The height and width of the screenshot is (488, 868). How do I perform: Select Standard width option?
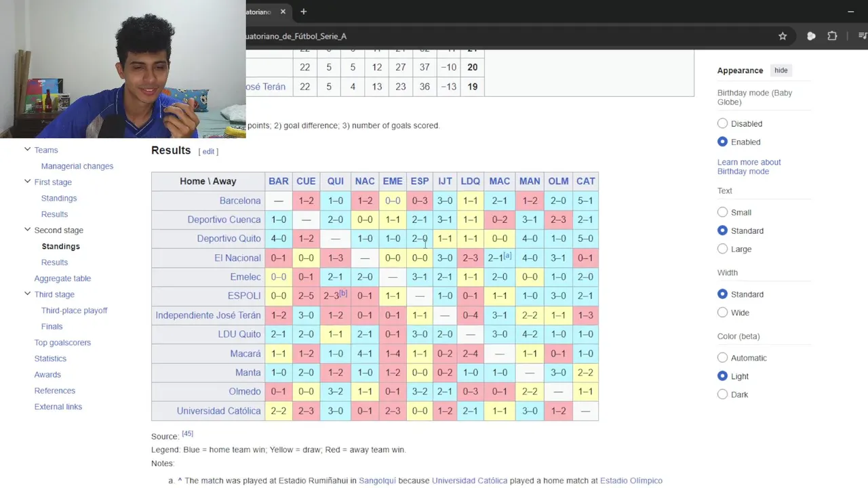(722, 294)
